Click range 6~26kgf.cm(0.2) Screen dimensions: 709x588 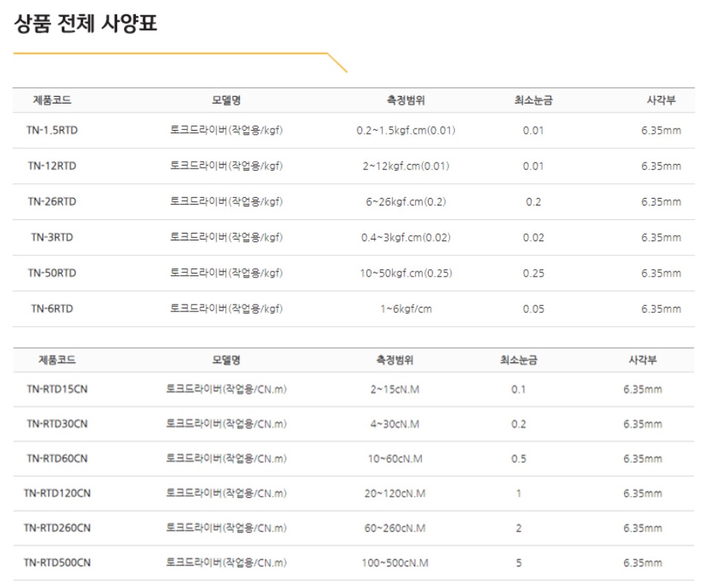406,202
